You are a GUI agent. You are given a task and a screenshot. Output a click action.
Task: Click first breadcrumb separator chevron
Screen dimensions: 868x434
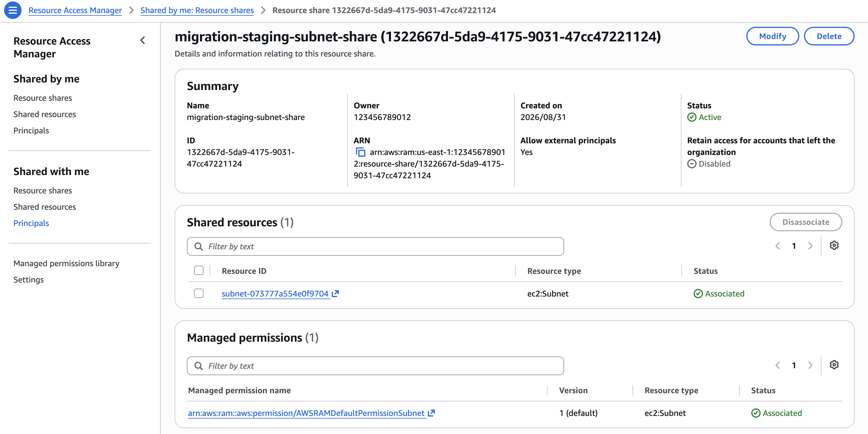(x=131, y=10)
